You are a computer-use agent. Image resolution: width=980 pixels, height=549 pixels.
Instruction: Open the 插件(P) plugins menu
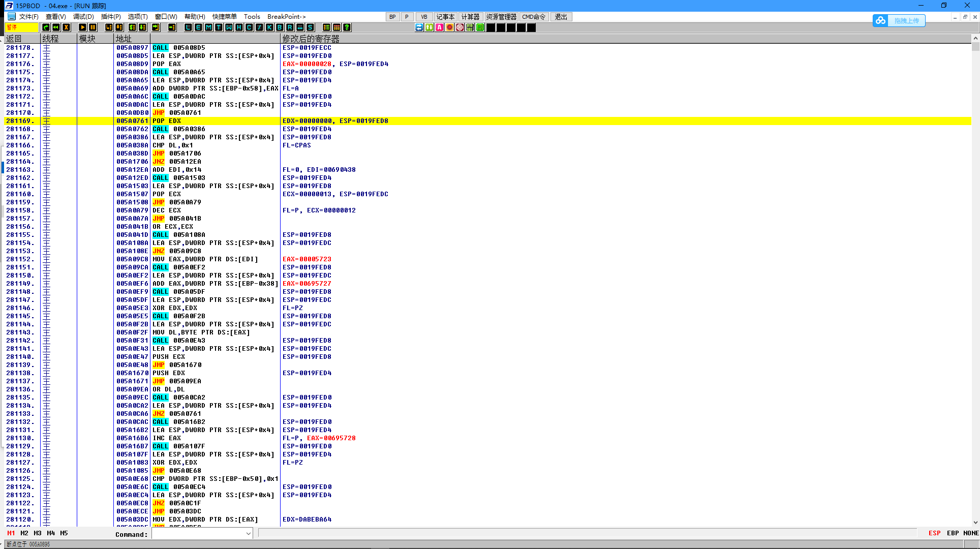(111, 17)
